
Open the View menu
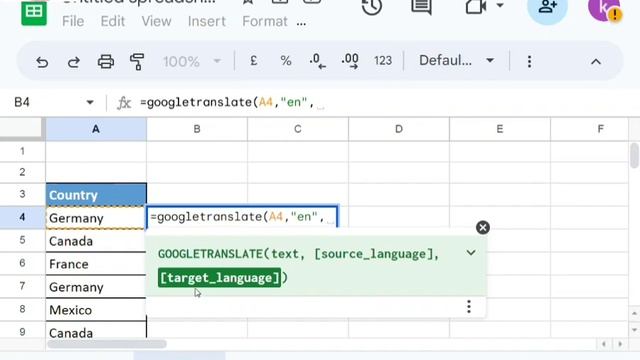(156, 21)
